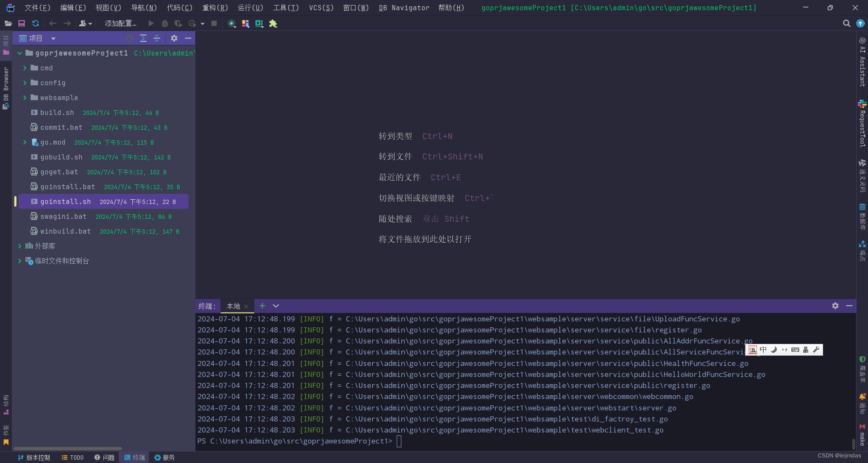868x463 pixels.
Task: Click the Open folder toolbar icon
Action: click(x=8, y=24)
